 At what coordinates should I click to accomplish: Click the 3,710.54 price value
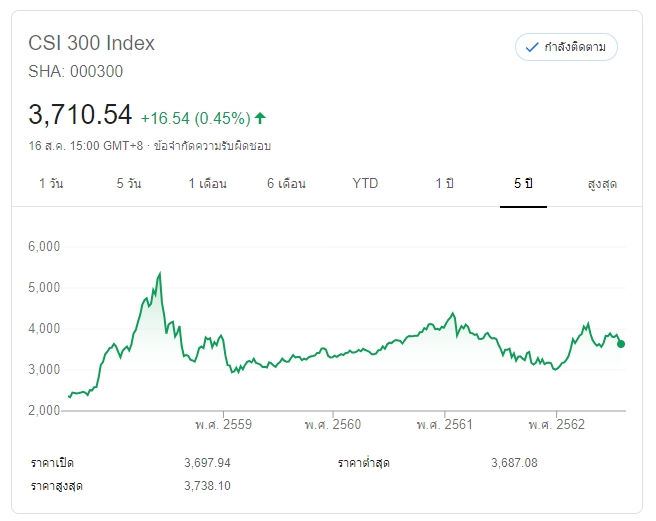(x=80, y=115)
